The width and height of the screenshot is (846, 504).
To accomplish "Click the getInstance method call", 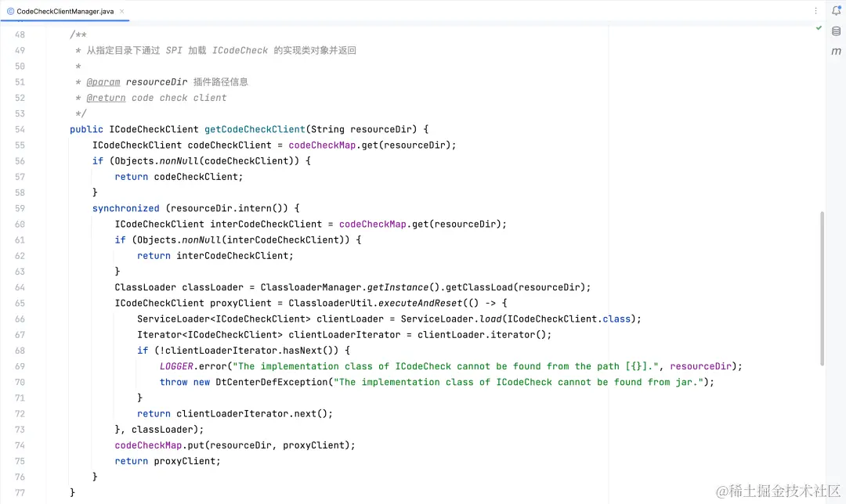I will [x=398, y=287].
